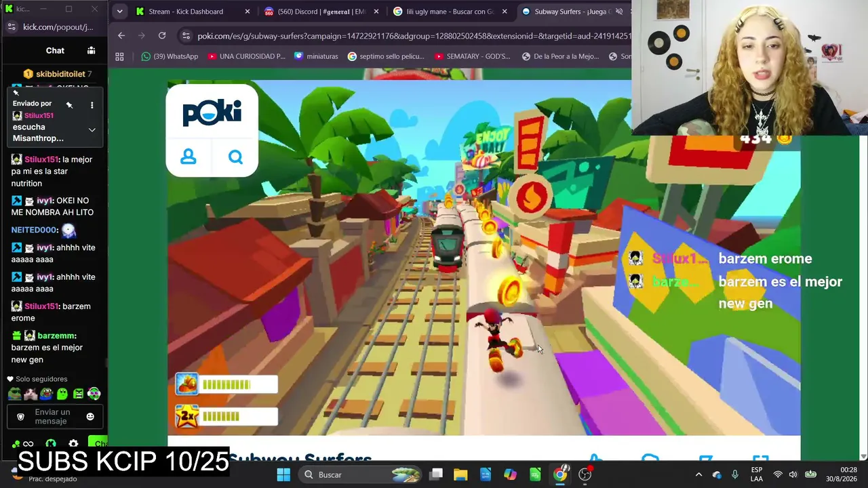
Task: Open Chrome apps grid shortcut
Action: 120,57
